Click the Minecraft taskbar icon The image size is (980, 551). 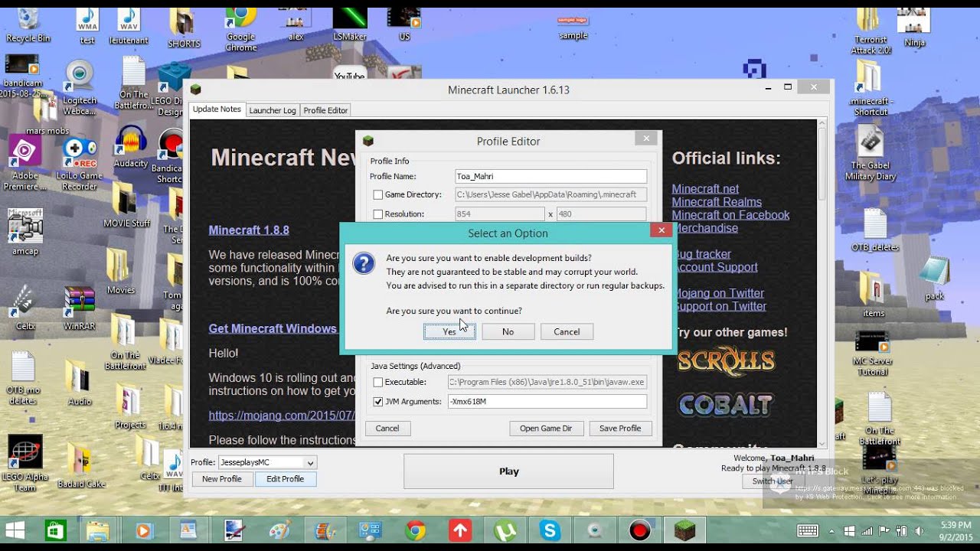684,530
